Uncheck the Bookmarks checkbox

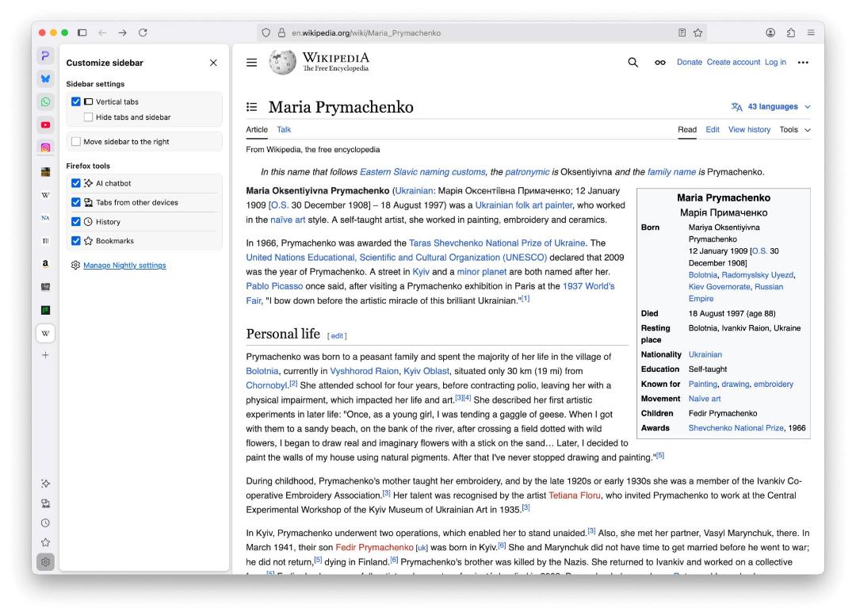[76, 240]
